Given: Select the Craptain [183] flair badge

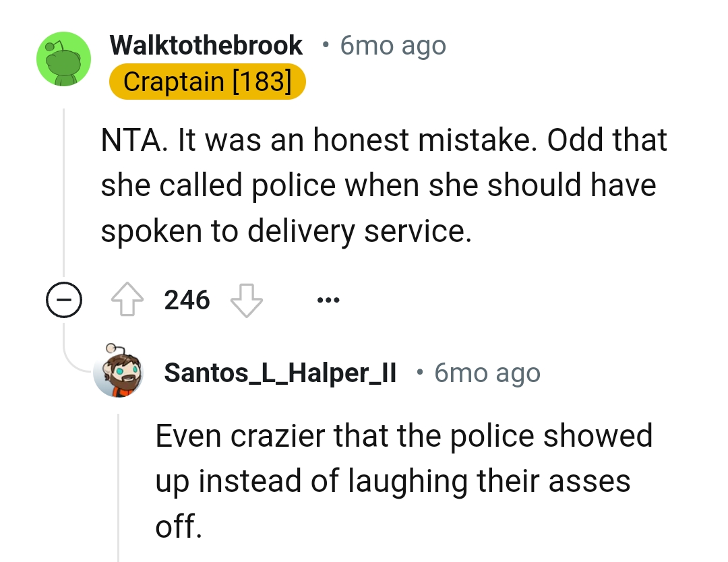Looking at the screenshot, I should click(x=207, y=81).
